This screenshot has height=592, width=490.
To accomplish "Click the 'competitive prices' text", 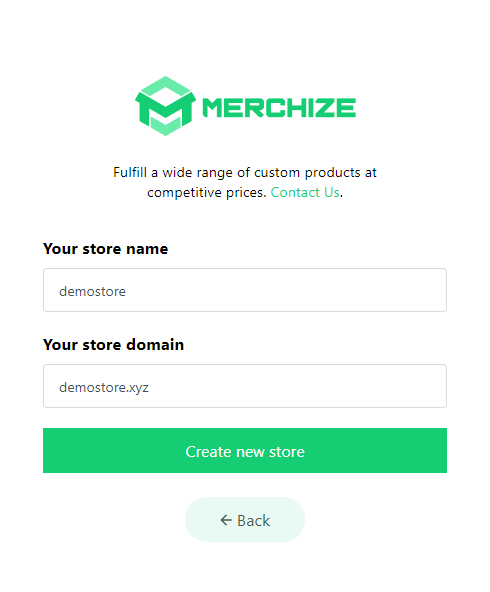I will 206,193.
